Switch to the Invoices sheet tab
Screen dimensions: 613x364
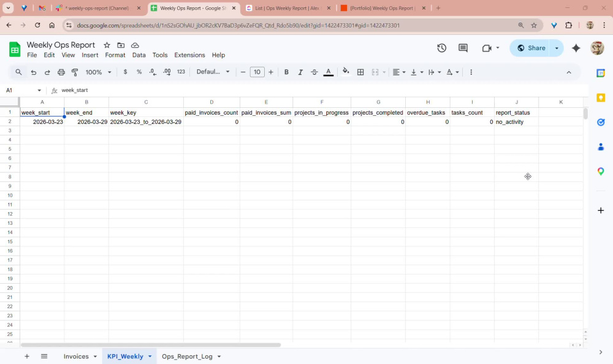coord(76,356)
